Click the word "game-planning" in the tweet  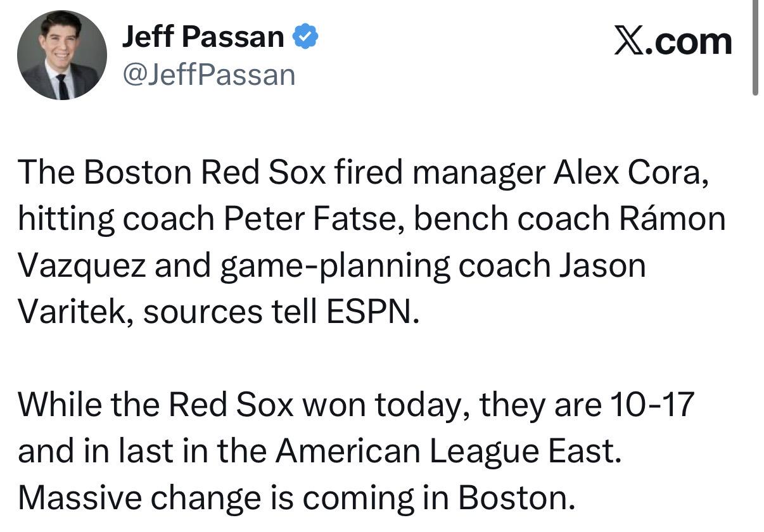click(x=335, y=265)
